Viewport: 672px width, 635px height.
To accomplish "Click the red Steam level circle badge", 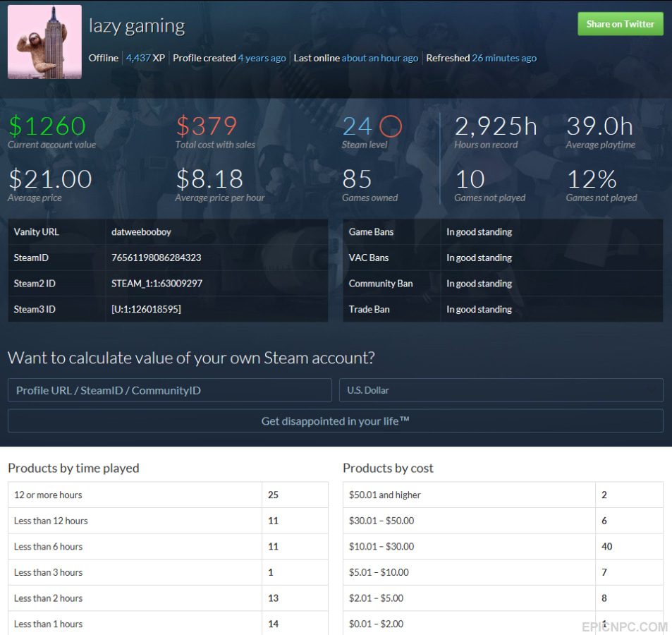I will click(x=391, y=126).
